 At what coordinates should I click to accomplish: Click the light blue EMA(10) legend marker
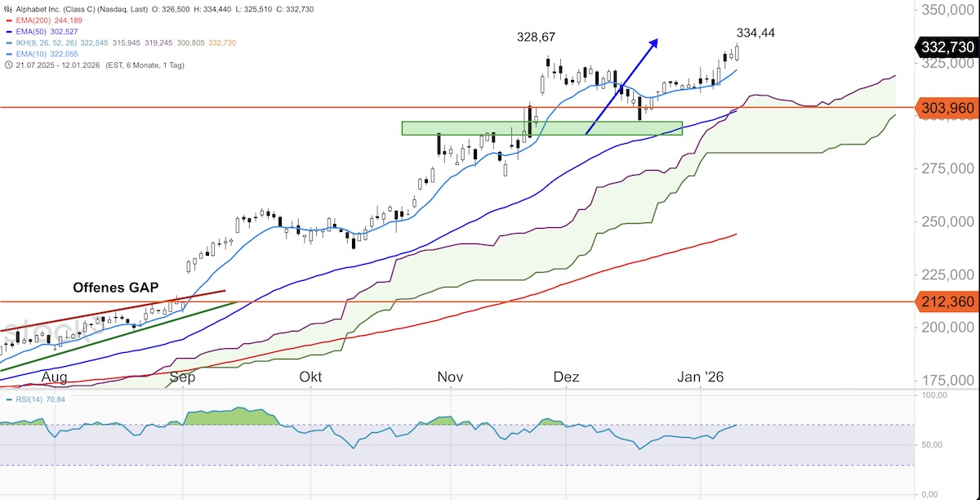point(8,53)
